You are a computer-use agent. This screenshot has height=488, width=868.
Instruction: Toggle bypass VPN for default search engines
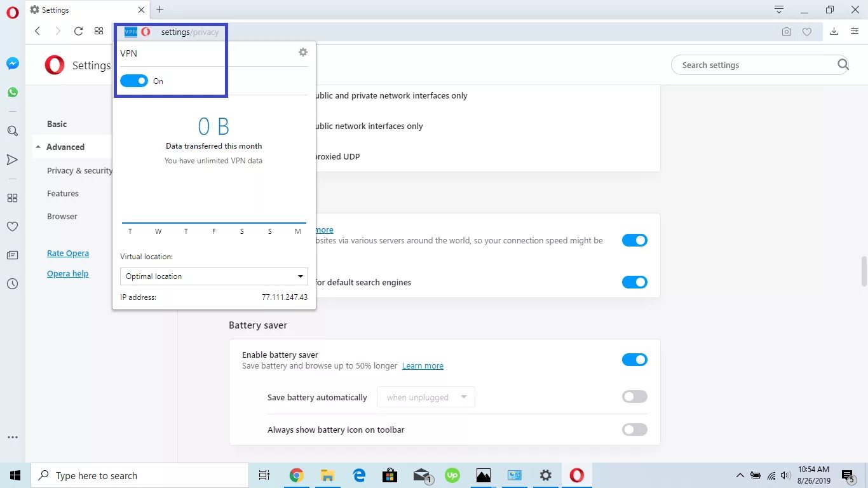pyautogui.click(x=634, y=282)
